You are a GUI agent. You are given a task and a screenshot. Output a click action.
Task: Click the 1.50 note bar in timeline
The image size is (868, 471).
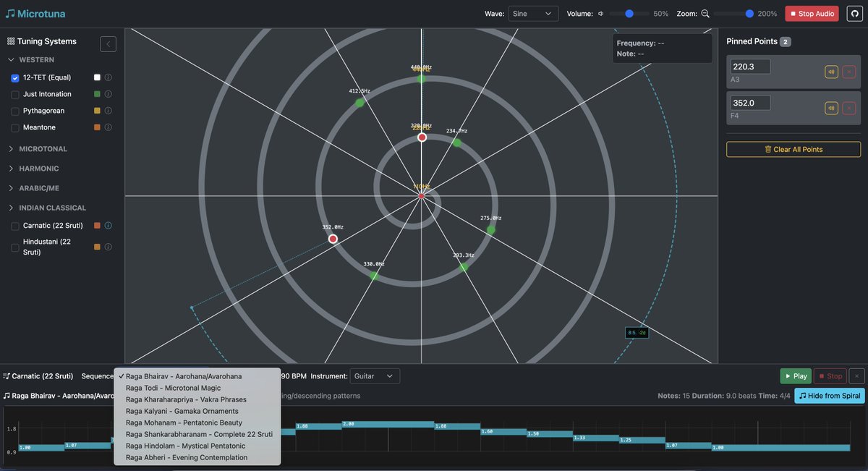[549, 434]
